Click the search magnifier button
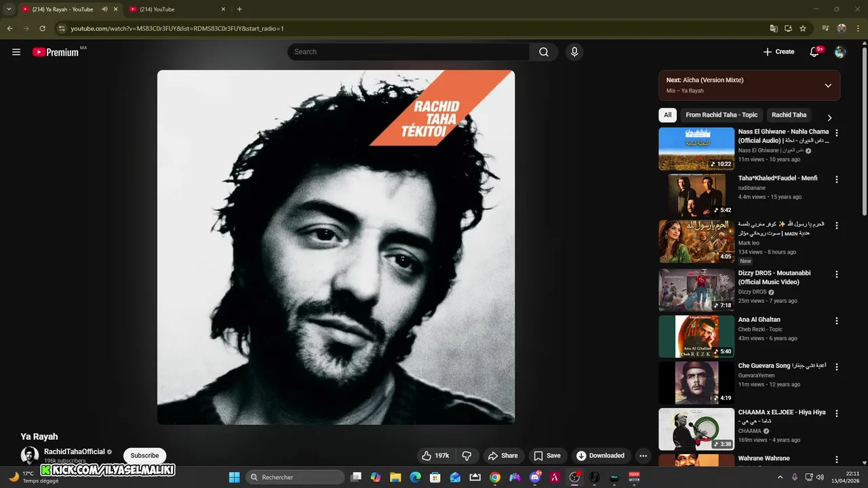Image resolution: width=868 pixels, height=488 pixels. 544,52
